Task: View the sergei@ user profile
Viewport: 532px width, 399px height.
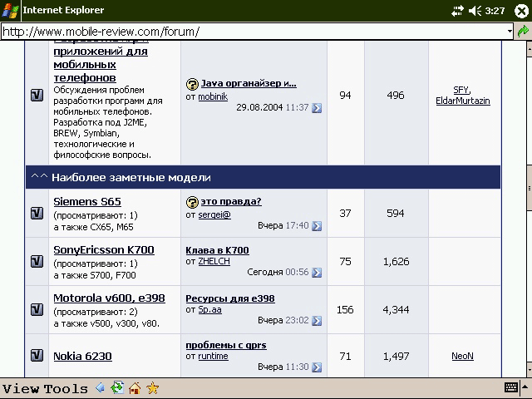Action: tap(214, 214)
